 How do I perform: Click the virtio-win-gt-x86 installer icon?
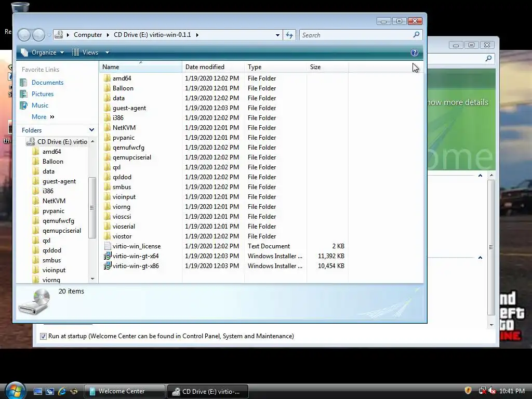pos(107,266)
